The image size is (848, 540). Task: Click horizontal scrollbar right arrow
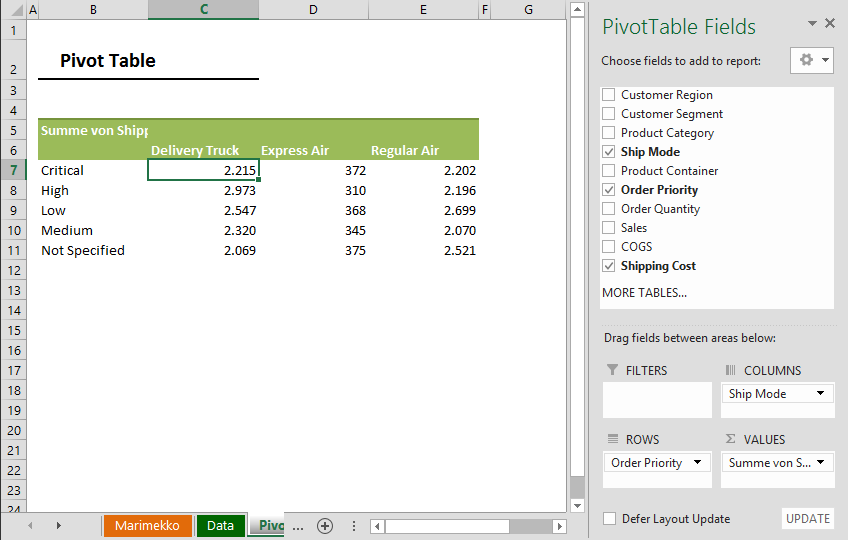pos(560,526)
